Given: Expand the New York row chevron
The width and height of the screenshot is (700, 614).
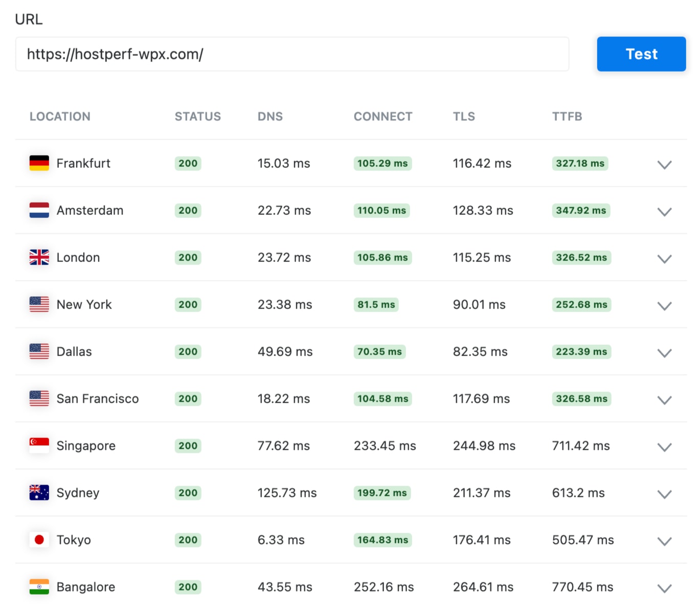Looking at the screenshot, I should click(x=664, y=306).
